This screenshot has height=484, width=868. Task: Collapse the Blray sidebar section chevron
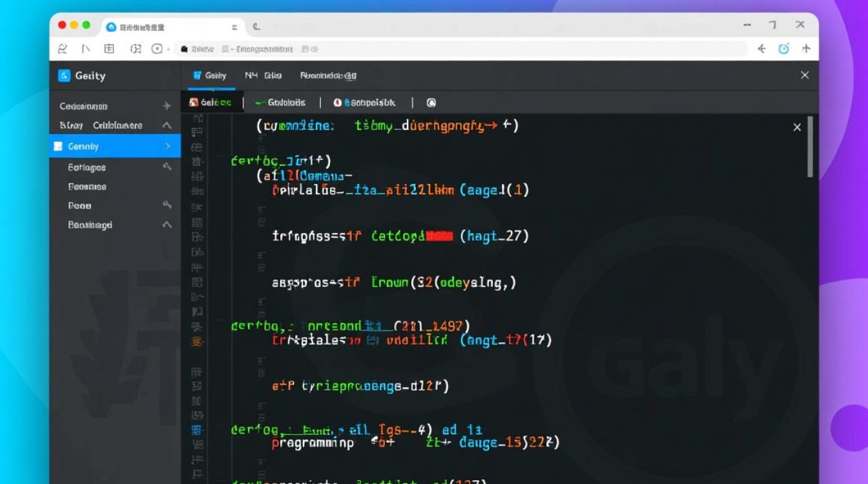tap(167, 125)
